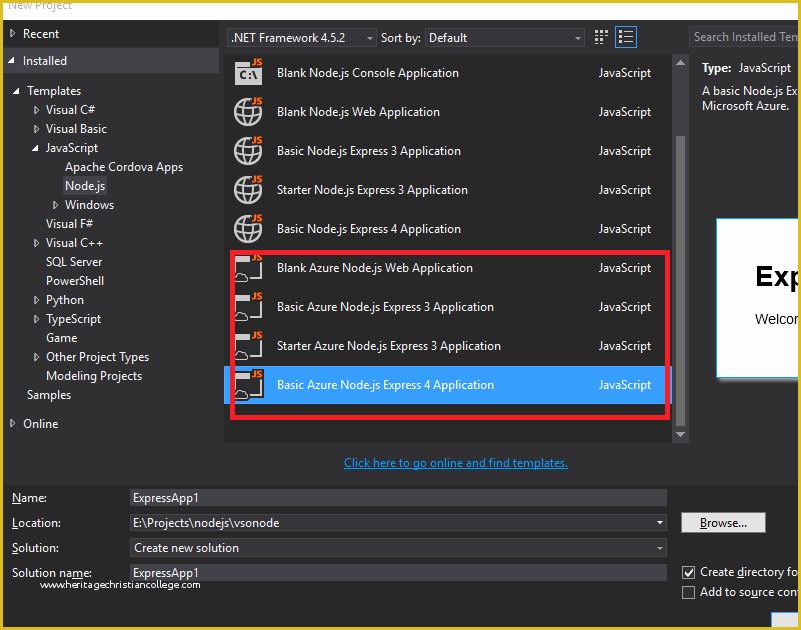Select Basic Azure Node.js Express 3 Application
The width and height of the screenshot is (801, 630).
pos(447,307)
